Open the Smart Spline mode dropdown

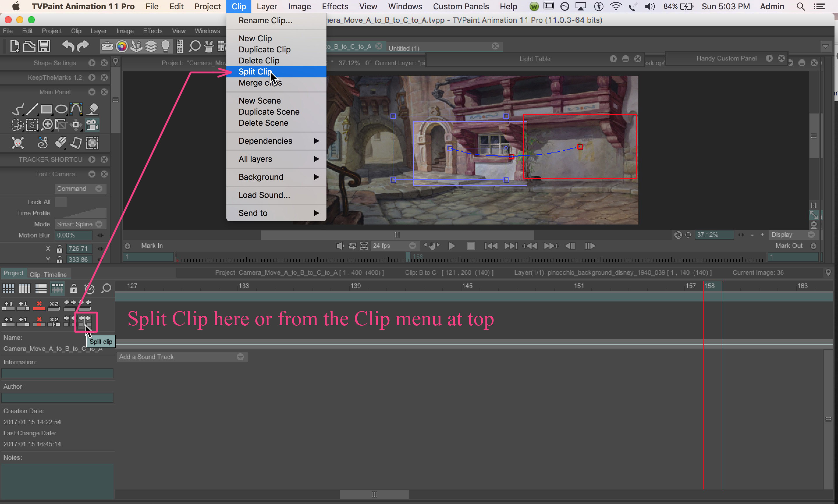pyautogui.click(x=80, y=224)
